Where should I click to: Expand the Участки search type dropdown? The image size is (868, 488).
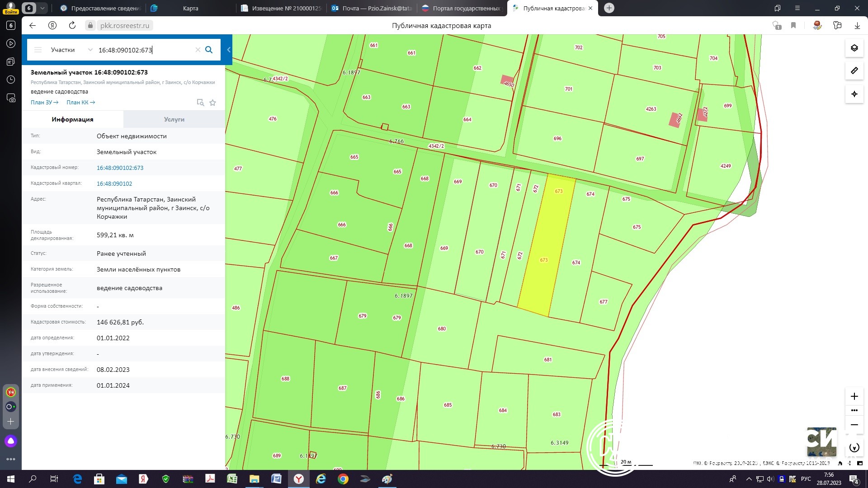[x=71, y=50]
